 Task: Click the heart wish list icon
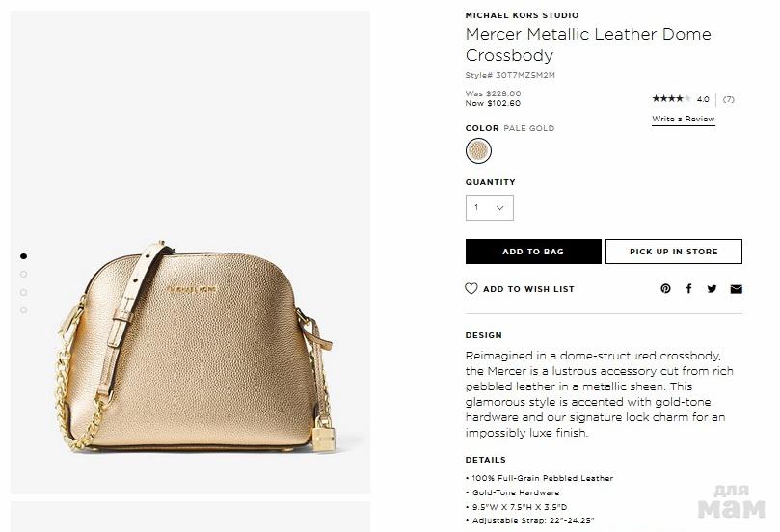pyautogui.click(x=471, y=288)
